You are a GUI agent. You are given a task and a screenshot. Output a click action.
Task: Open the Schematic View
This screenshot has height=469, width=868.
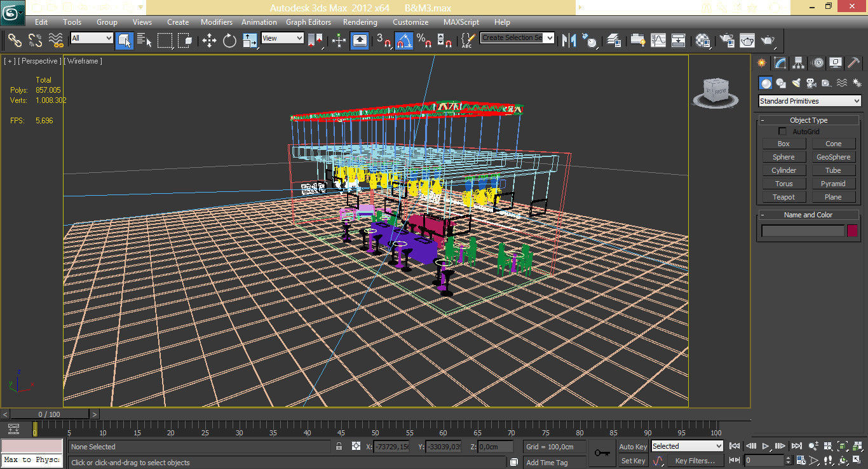tap(678, 41)
